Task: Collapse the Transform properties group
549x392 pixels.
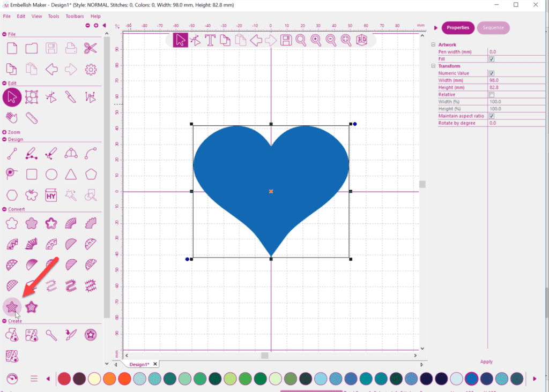Action: (x=433, y=66)
